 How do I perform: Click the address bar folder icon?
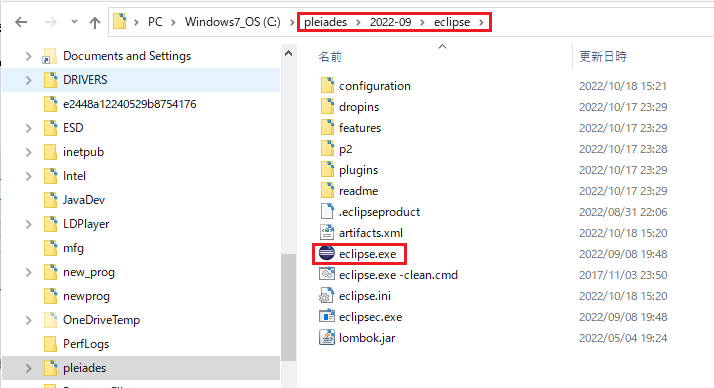(x=120, y=21)
